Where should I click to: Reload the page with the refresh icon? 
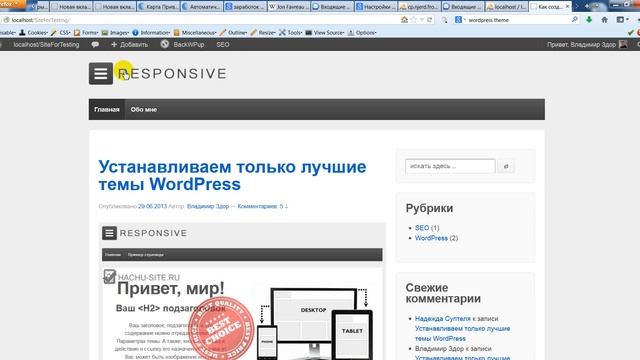click(429, 20)
